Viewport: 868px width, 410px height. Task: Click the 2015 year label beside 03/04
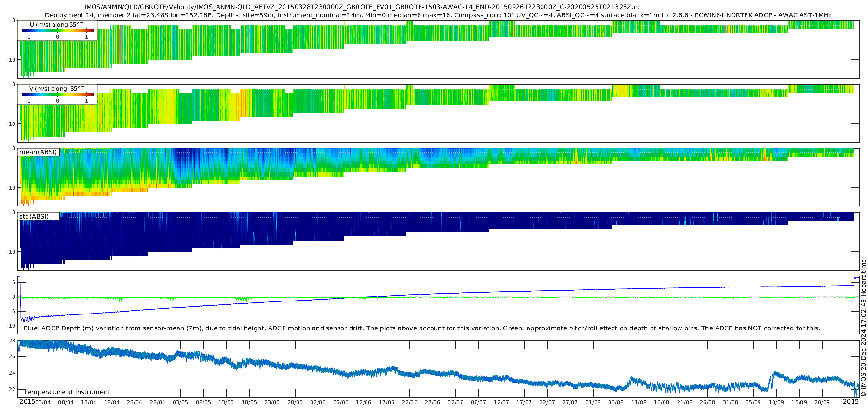coord(27,401)
